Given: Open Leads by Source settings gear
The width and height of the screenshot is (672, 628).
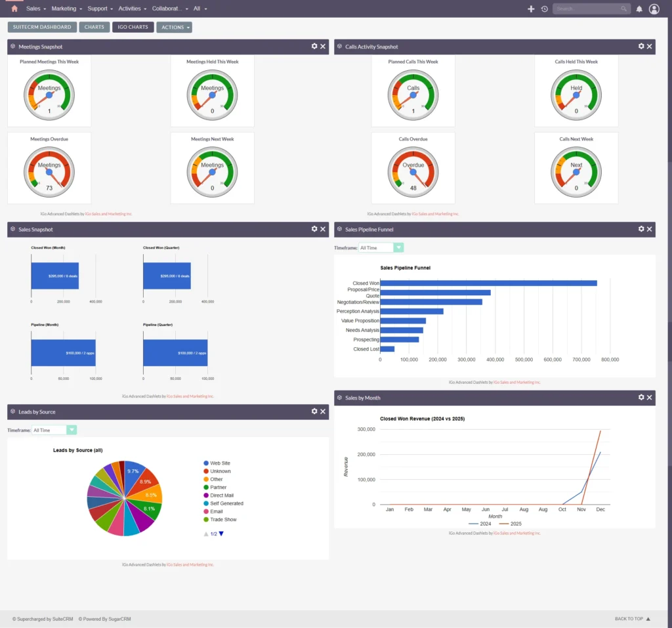Looking at the screenshot, I should coord(314,411).
